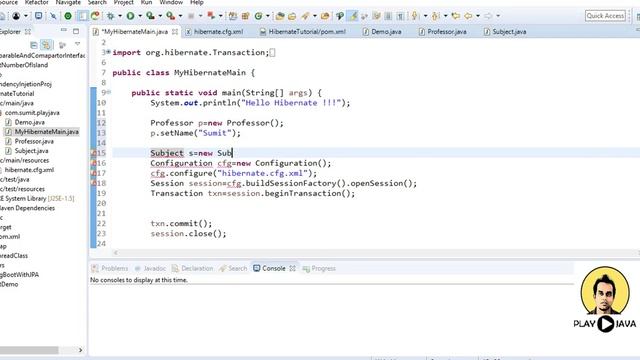Minimize the Package Explorer panel
This screenshot has width=640, height=360.
pyautogui.click(x=64, y=31)
